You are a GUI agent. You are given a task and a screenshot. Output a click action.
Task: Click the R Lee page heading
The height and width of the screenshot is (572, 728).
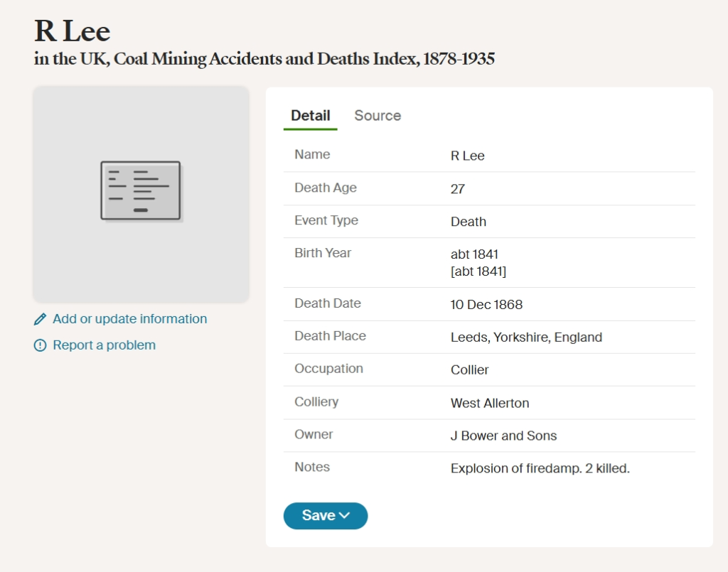73,31
